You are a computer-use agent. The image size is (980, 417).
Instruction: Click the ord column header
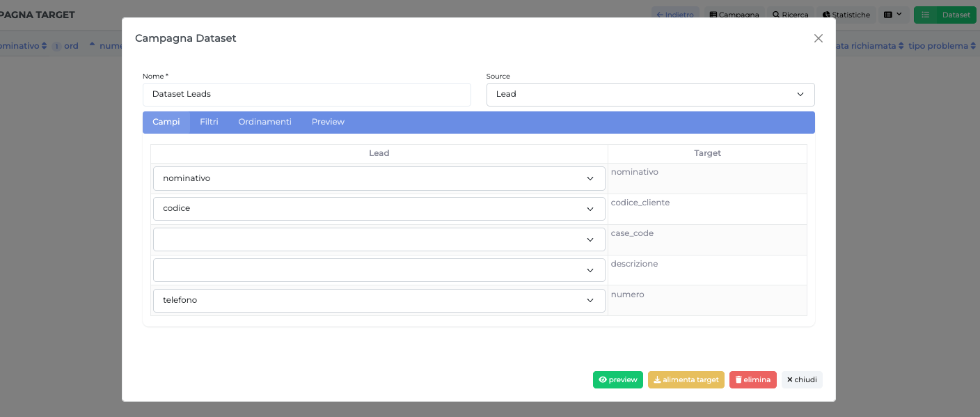pyautogui.click(x=71, y=46)
